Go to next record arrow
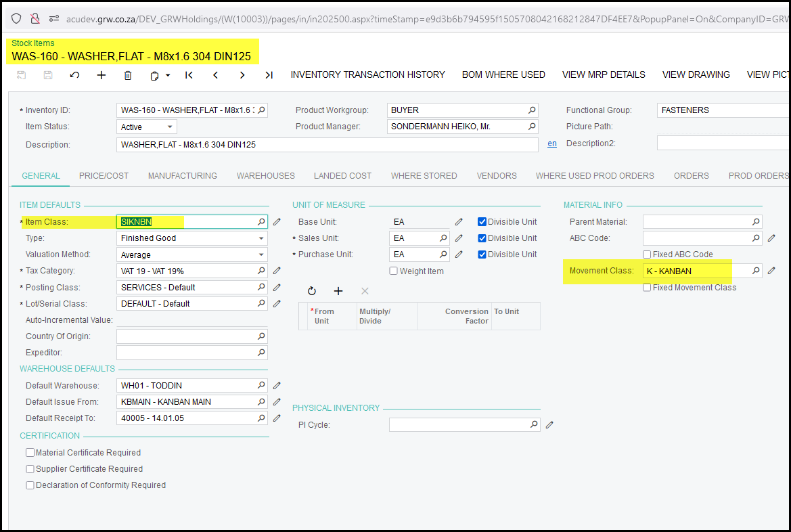 [x=242, y=75]
